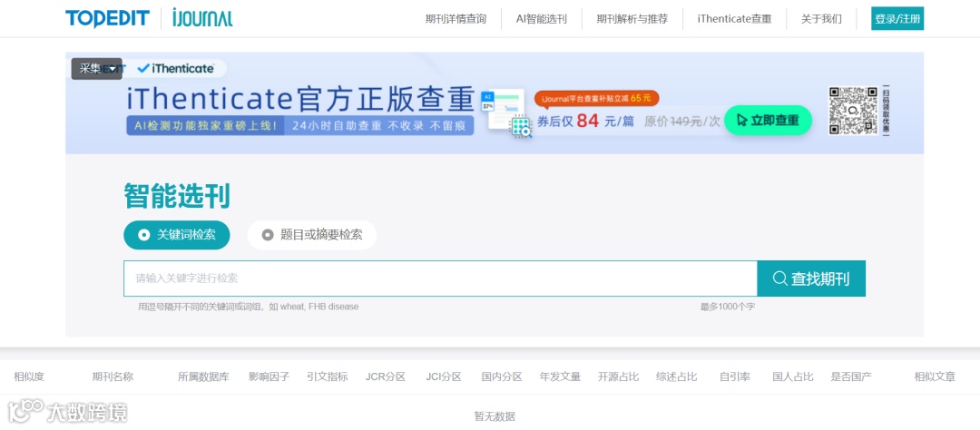This screenshot has height=430, width=980.
Task: Open 期刊详情查询 menu item
Action: 456,19
